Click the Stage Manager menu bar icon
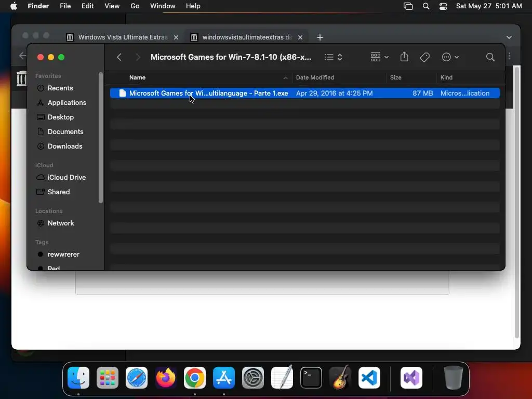 point(408,6)
